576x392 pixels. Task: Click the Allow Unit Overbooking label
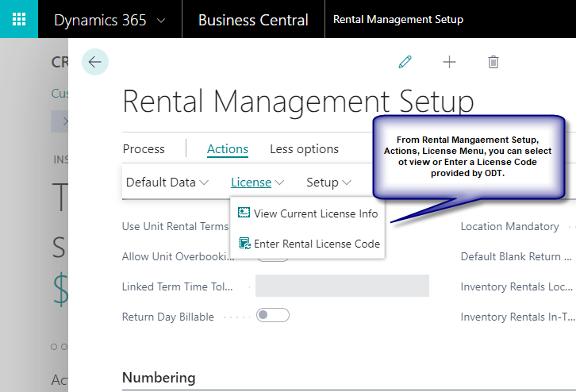pyautogui.click(x=179, y=256)
